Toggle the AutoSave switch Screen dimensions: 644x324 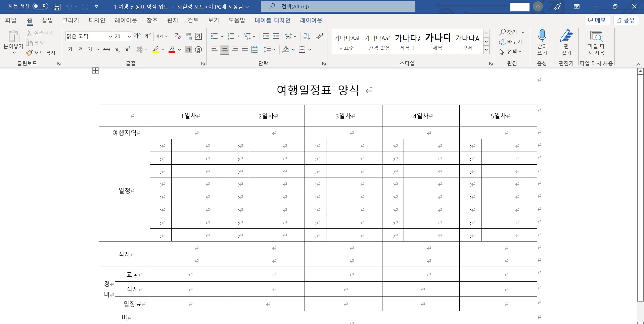pos(40,6)
